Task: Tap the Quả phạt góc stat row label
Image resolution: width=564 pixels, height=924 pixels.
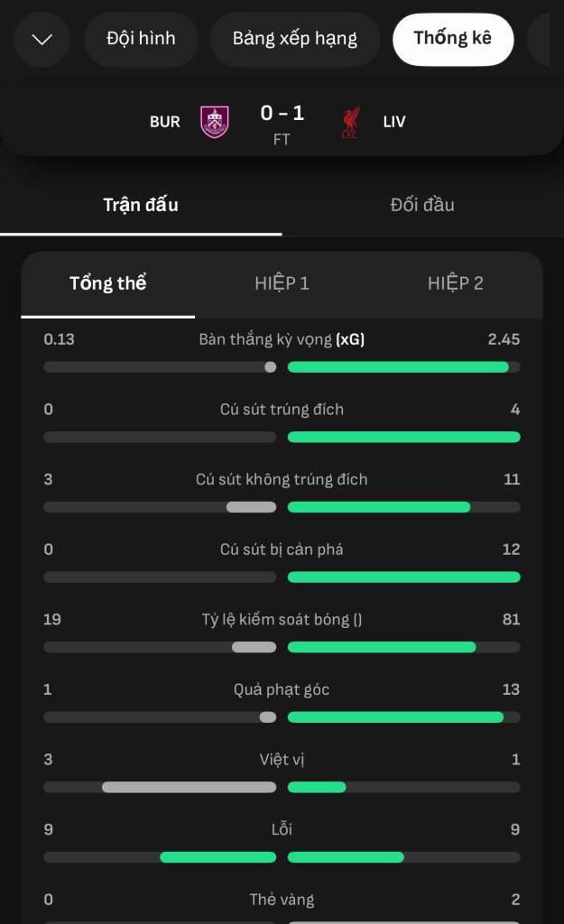Action: (282, 689)
